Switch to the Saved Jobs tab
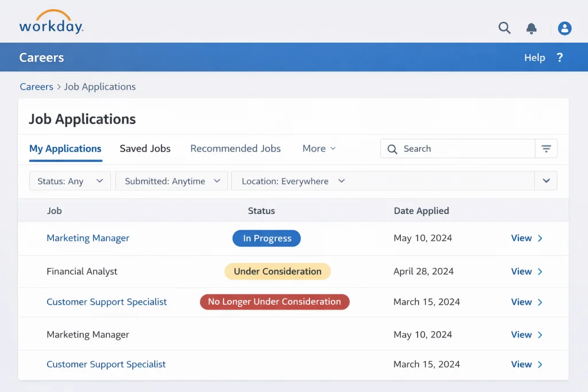The image size is (588, 392). (145, 148)
